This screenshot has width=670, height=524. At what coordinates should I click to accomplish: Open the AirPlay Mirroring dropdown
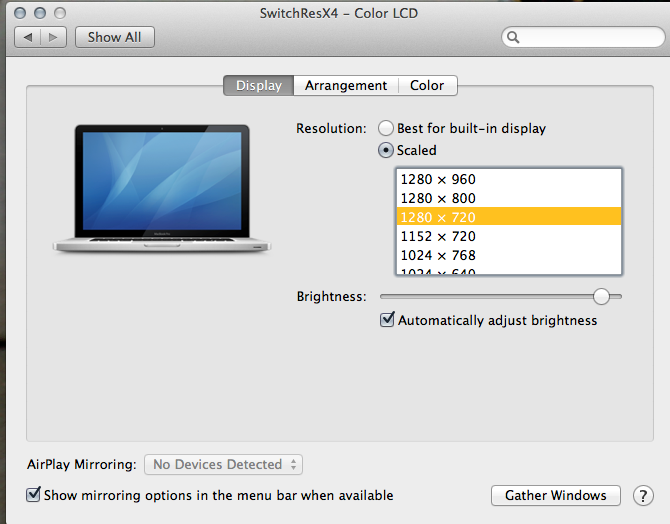pos(223,465)
